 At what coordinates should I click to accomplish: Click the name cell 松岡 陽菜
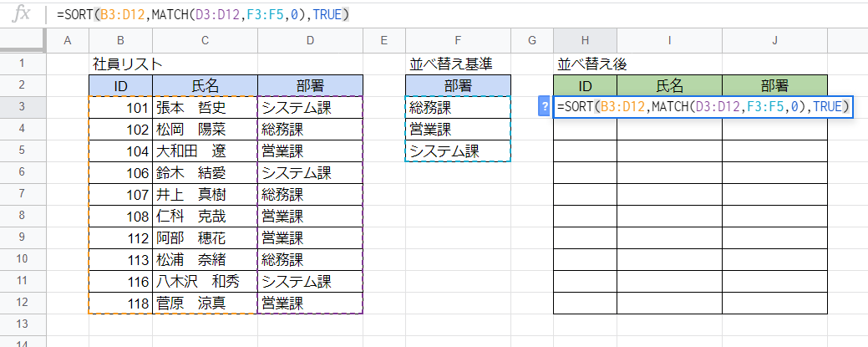coord(205,129)
